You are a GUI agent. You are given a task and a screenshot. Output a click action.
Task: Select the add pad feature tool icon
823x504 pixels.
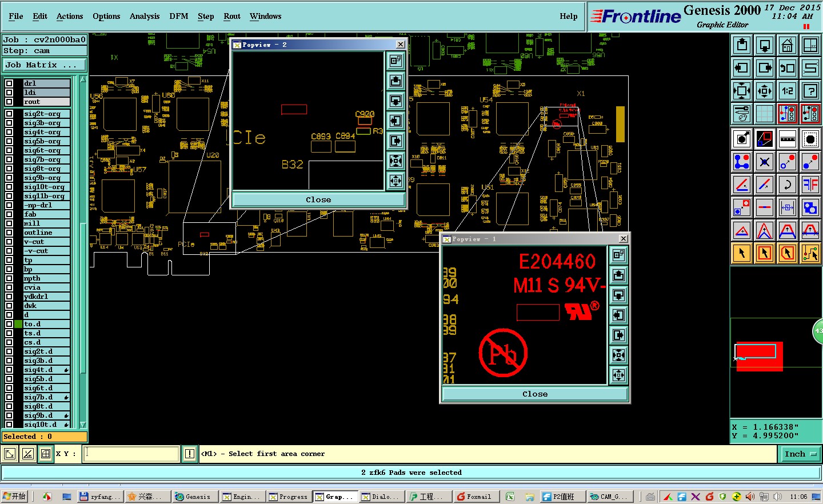[742, 139]
